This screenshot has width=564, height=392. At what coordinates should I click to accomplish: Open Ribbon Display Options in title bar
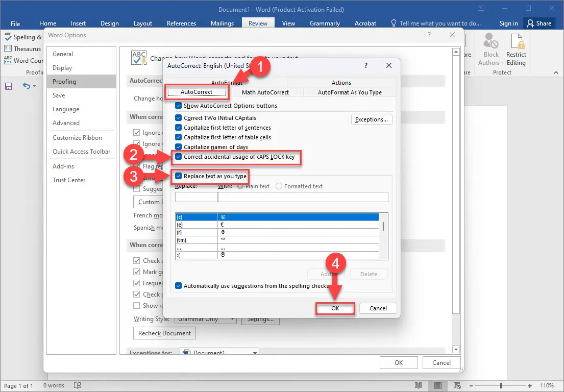tap(481, 8)
